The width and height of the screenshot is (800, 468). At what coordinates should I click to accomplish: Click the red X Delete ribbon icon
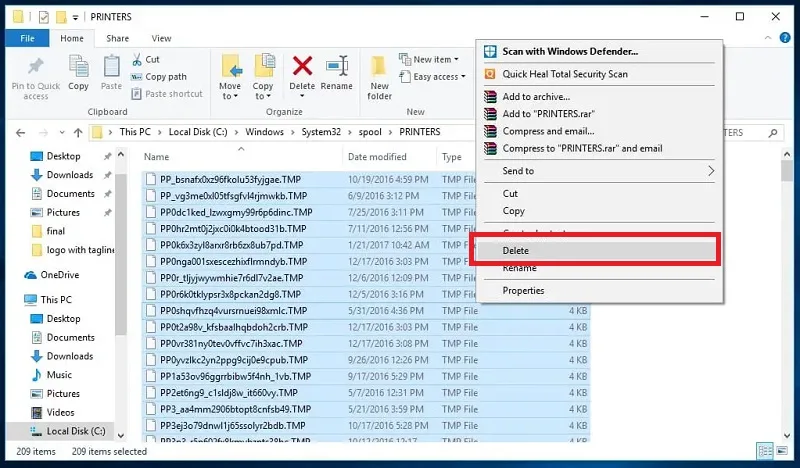[303, 66]
